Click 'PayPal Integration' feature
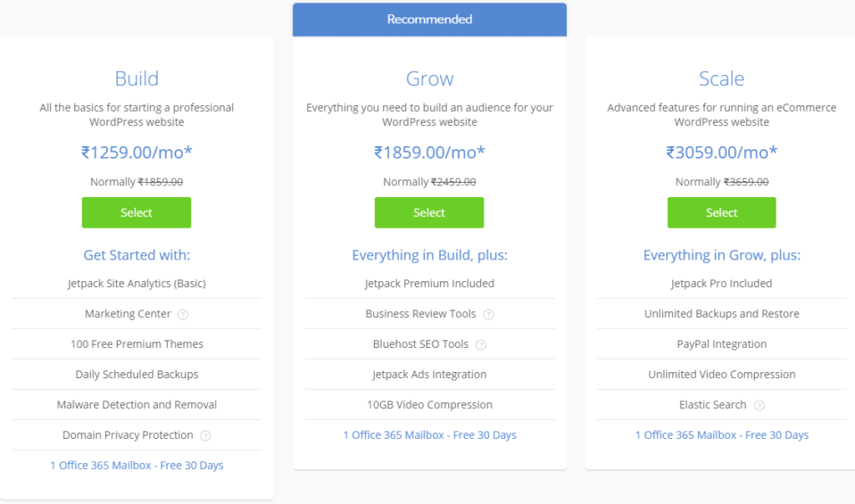 [722, 344]
